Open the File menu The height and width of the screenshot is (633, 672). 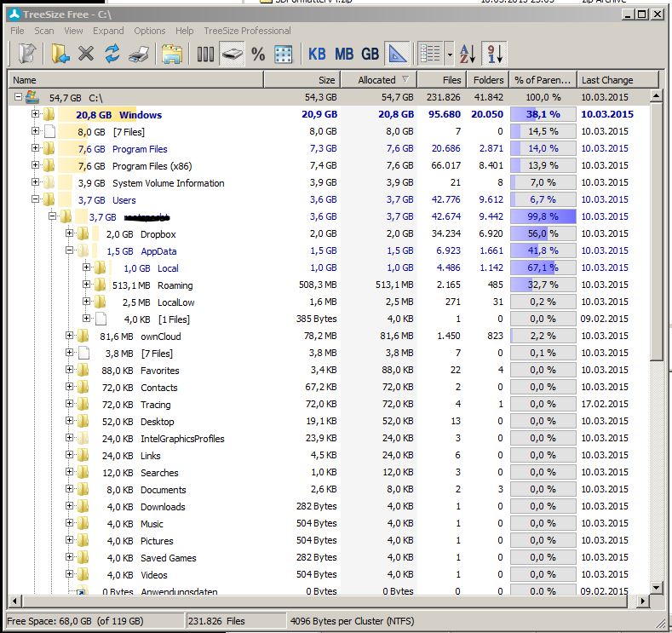point(17,31)
